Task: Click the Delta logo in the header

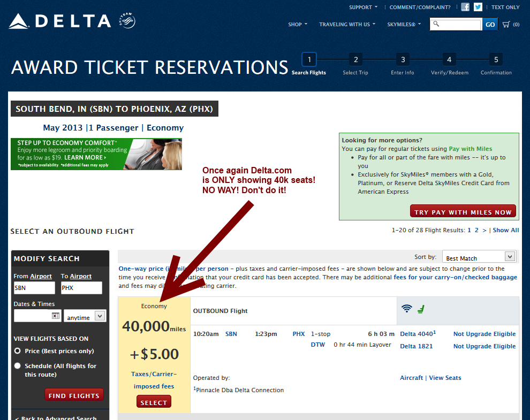Action: 59,21
